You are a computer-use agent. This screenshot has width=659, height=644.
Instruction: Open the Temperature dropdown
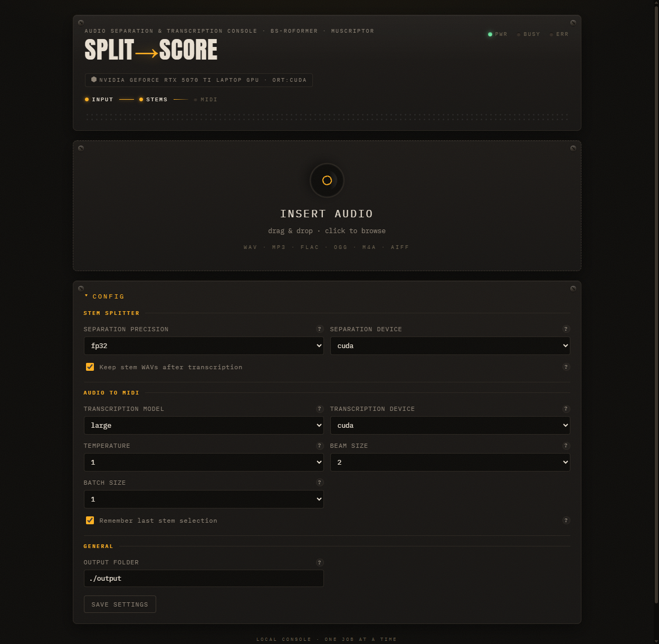(204, 463)
